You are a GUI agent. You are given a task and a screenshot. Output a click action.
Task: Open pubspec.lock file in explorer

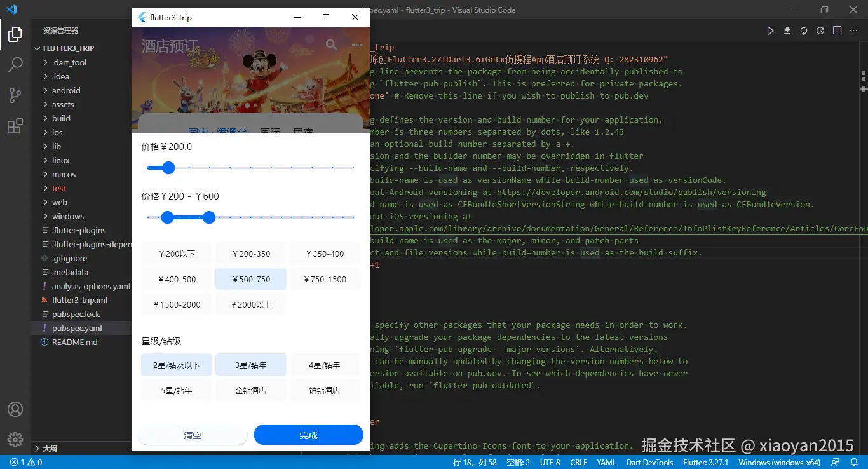point(76,314)
